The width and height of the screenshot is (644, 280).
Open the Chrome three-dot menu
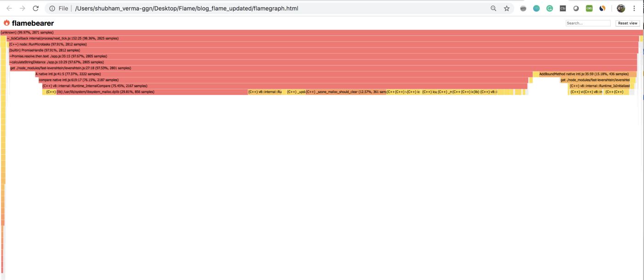(634, 8)
